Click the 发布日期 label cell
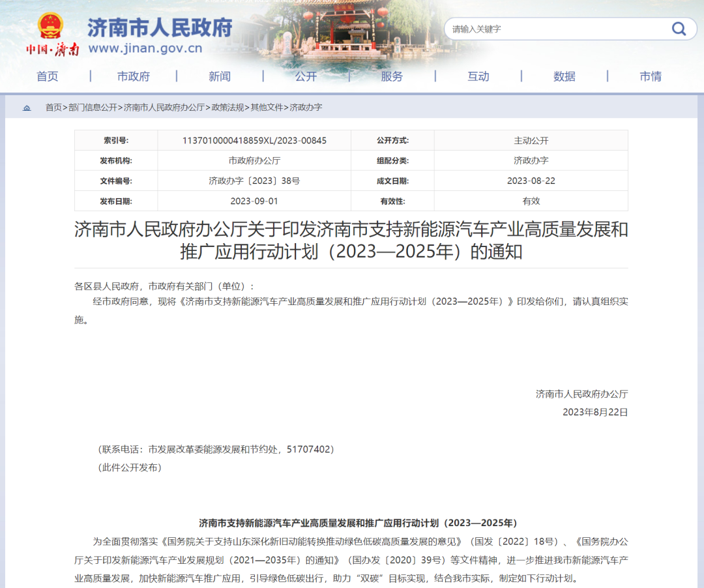The width and height of the screenshot is (704, 588). (116, 201)
